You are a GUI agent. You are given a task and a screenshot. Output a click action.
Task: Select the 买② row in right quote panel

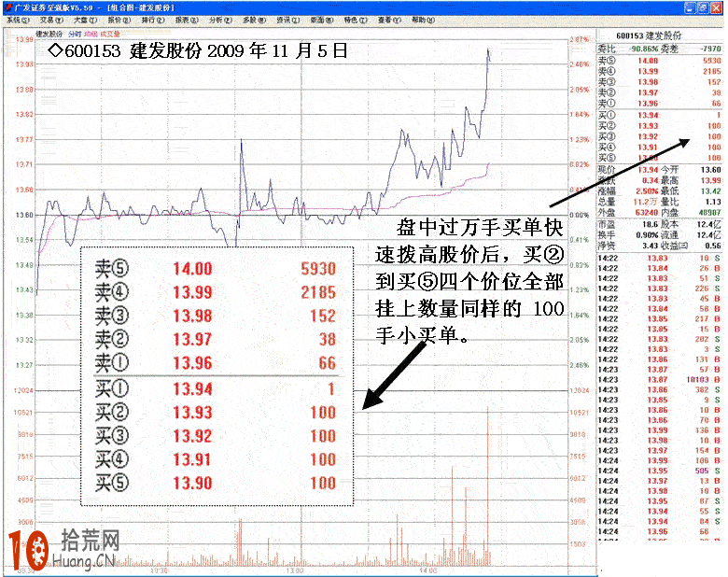coord(660,125)
